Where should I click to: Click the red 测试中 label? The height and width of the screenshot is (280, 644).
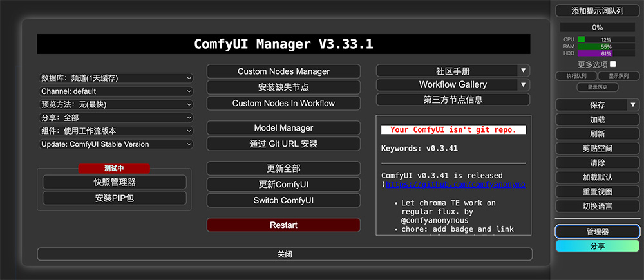[114, 169]
